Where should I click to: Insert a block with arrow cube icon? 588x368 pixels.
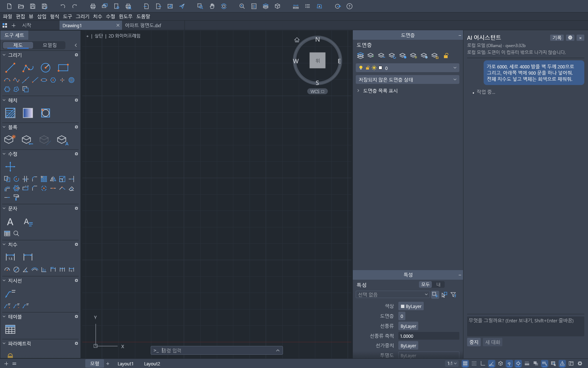(x=28, y=140)
